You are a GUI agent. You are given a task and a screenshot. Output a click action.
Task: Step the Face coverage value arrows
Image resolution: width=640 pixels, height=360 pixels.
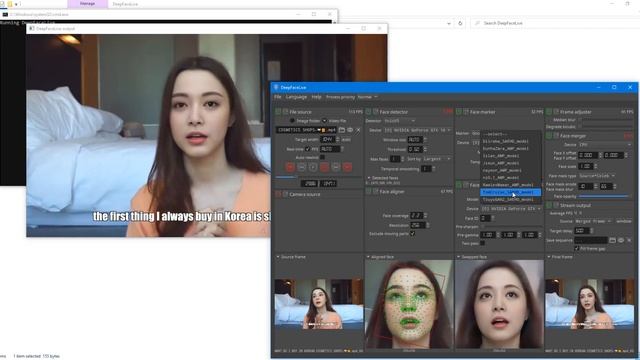pos(425,216)
